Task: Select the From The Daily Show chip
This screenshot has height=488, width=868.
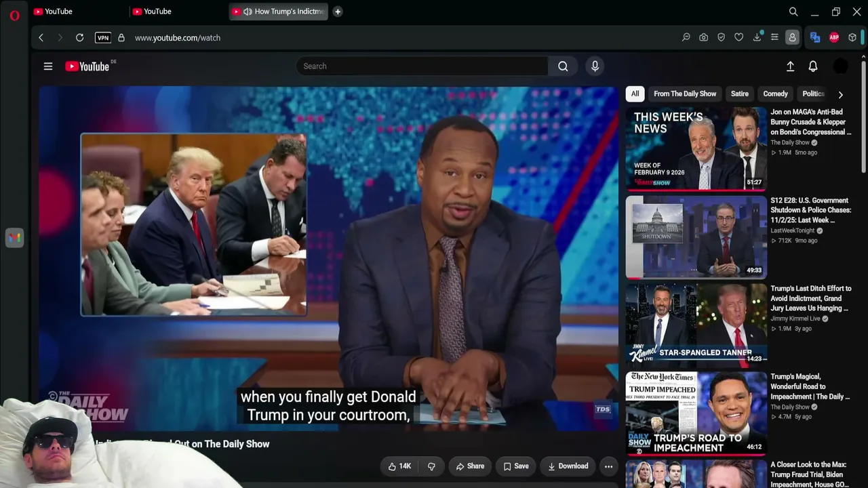Action: point(685,94)
